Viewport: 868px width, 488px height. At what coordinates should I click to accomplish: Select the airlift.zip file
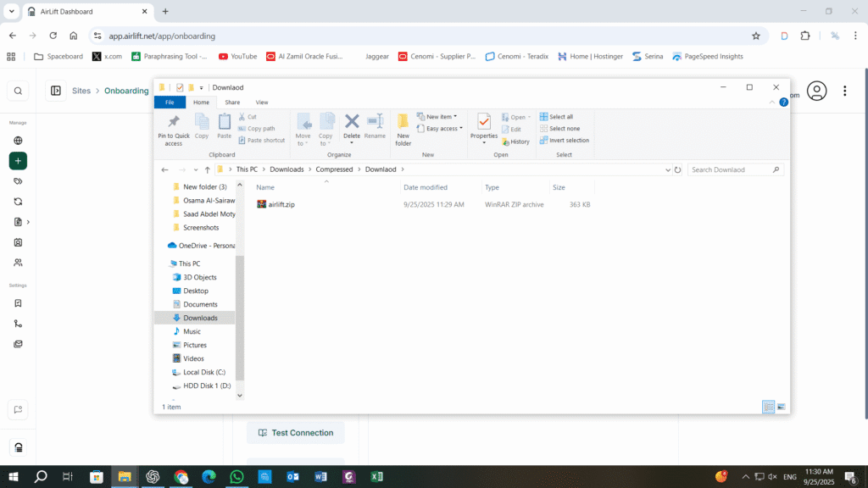pyautogui.click(x=281, y=204)
